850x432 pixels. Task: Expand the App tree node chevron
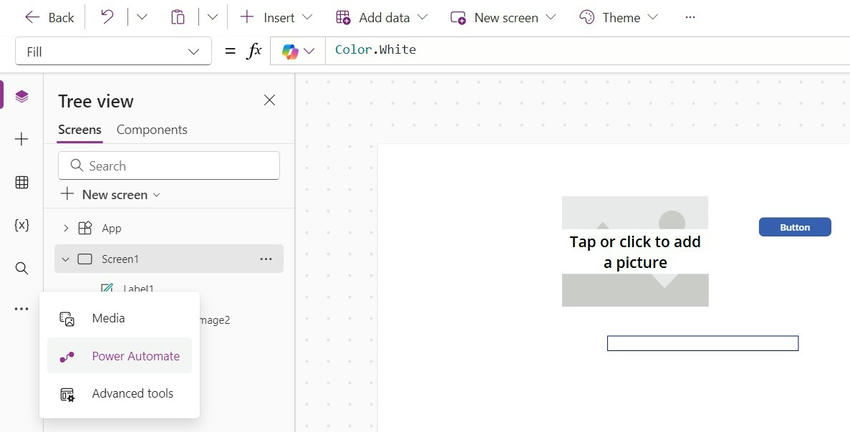click(66, 228)
